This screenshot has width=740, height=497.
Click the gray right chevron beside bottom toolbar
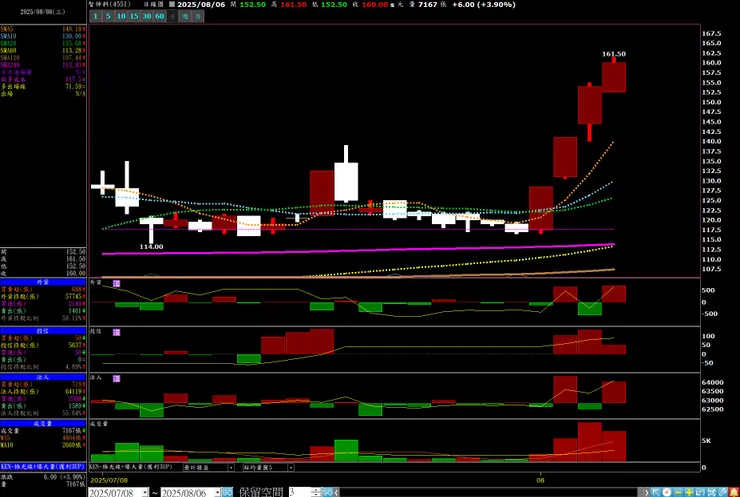(646, 492)
